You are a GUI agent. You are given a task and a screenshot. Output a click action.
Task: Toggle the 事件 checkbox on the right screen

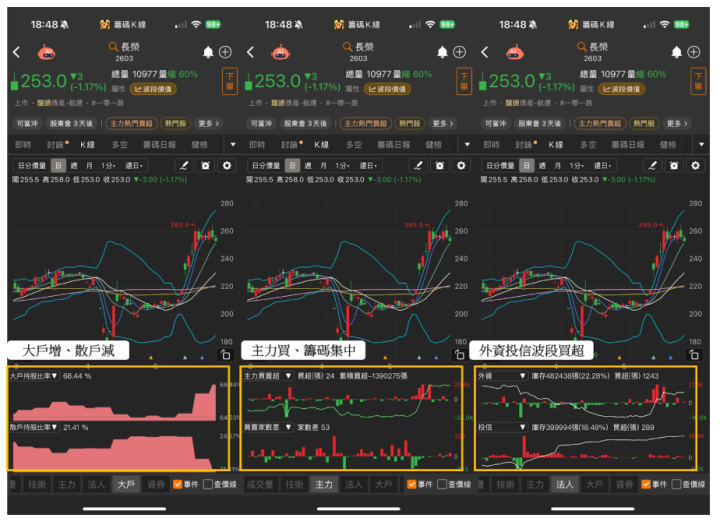click(x=646, y=484)
